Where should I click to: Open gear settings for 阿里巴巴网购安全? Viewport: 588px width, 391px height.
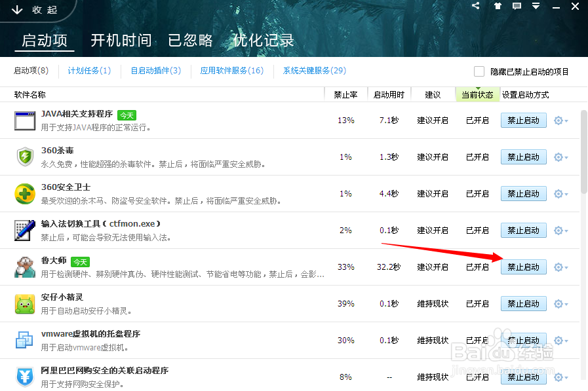[x=560, y=377]
